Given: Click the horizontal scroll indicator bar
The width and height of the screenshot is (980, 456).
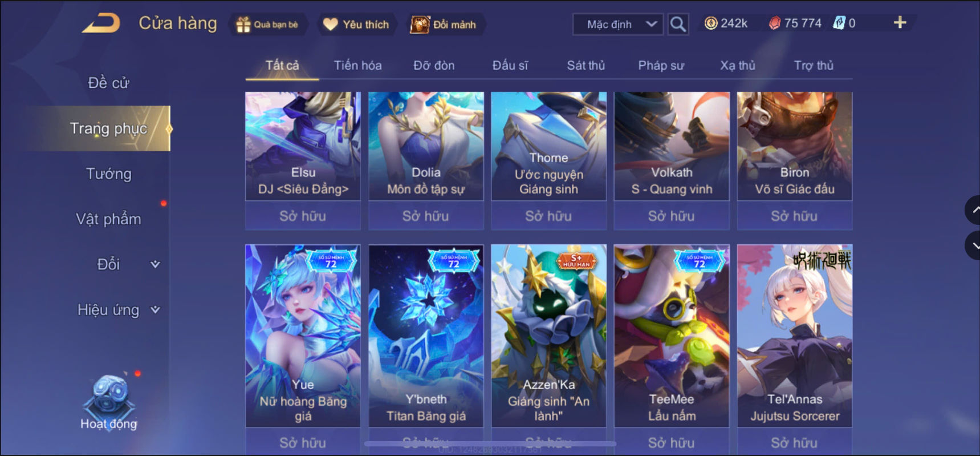Looking at the screenshot, I should tap(490, 443).
